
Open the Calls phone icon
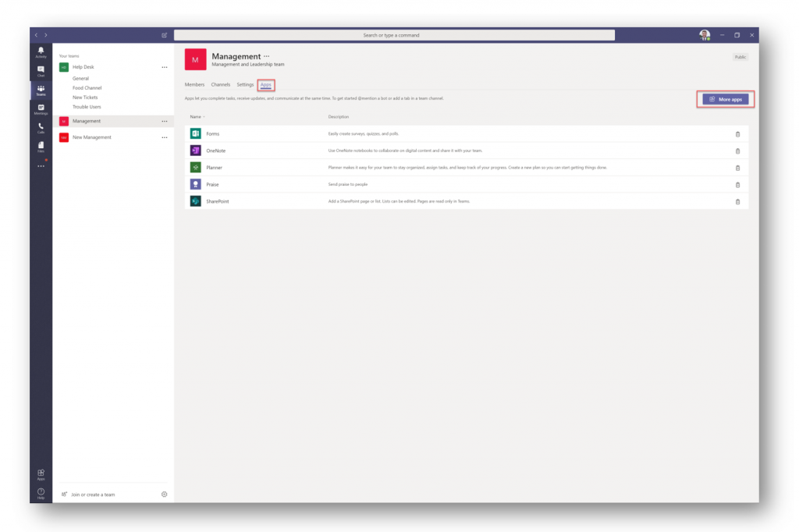coord(41,128)
